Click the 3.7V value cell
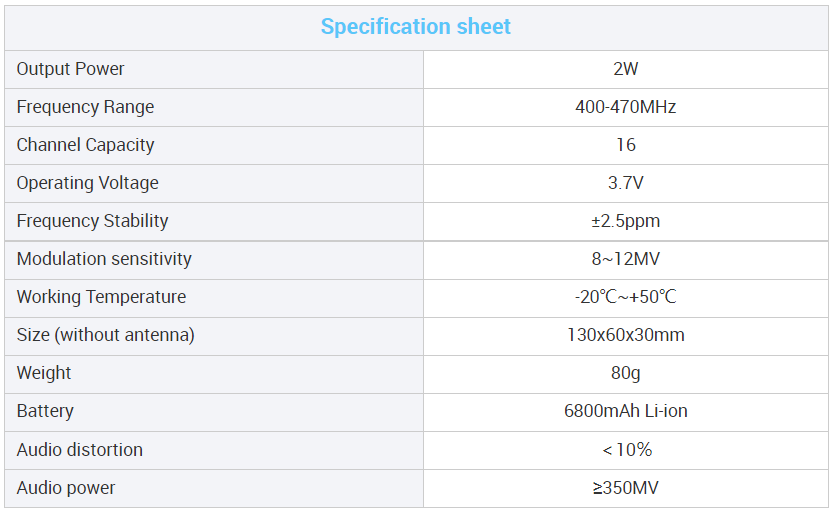832x512 pixels. pyautogui.click(x=626, y=184)
